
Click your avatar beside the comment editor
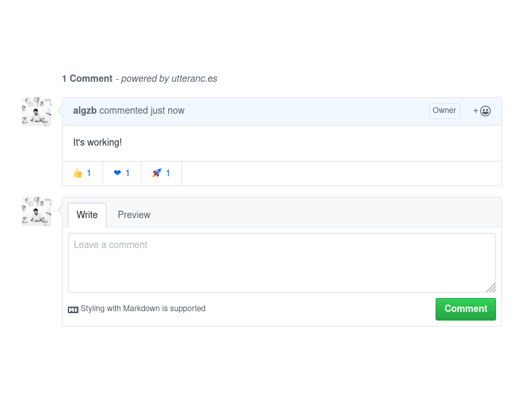pyautogui.click(x=37, y=211)
